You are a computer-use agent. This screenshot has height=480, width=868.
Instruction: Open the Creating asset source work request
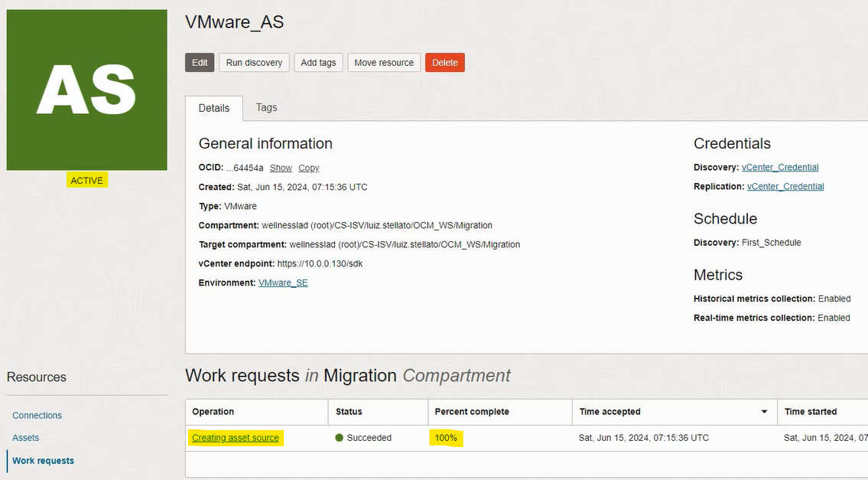pyautogui.click(x=236, y=438)
